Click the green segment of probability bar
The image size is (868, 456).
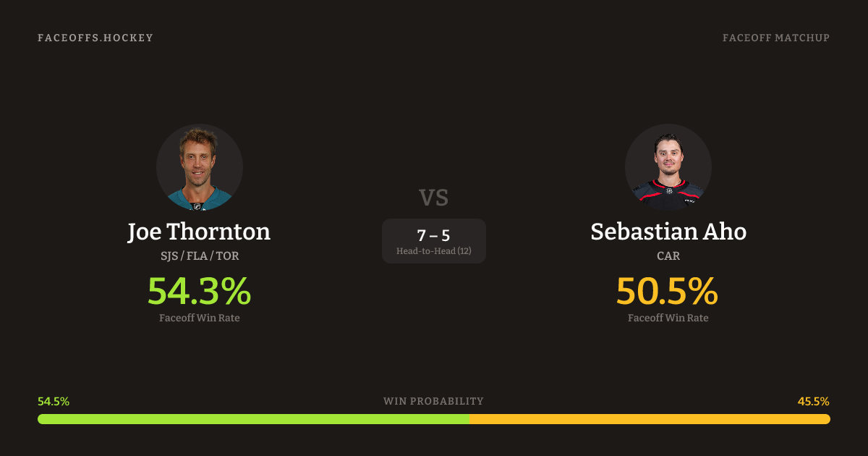pyautogui.click(x=253, y=419)
